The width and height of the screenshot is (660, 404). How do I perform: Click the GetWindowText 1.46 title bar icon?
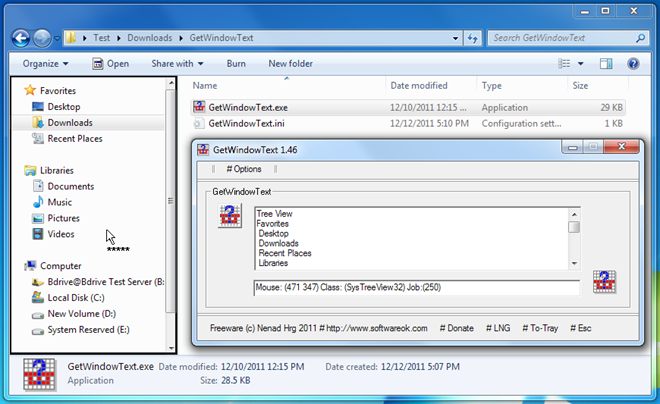[203, 149]
